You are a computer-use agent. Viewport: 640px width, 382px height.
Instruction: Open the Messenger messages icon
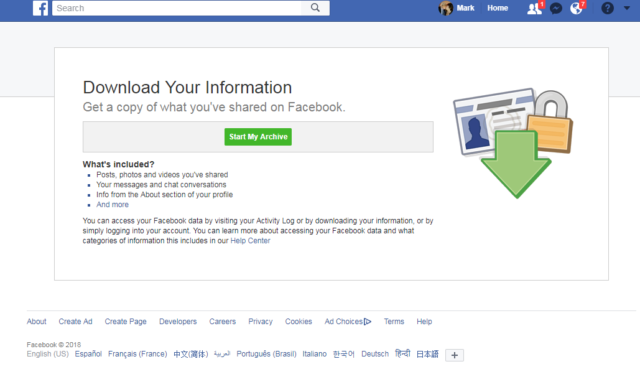point(556,9)
